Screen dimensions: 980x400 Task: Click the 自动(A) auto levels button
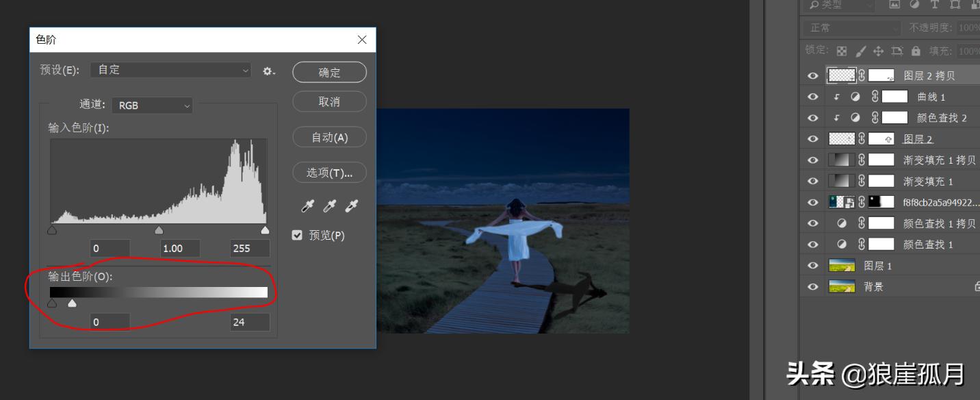pyautogui.click(x=329, y=137)
